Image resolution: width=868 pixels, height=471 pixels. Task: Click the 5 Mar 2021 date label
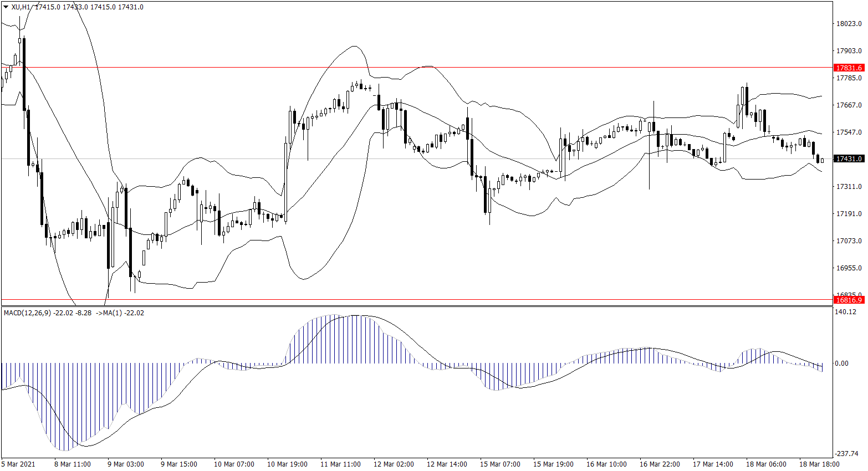(18, 464)
